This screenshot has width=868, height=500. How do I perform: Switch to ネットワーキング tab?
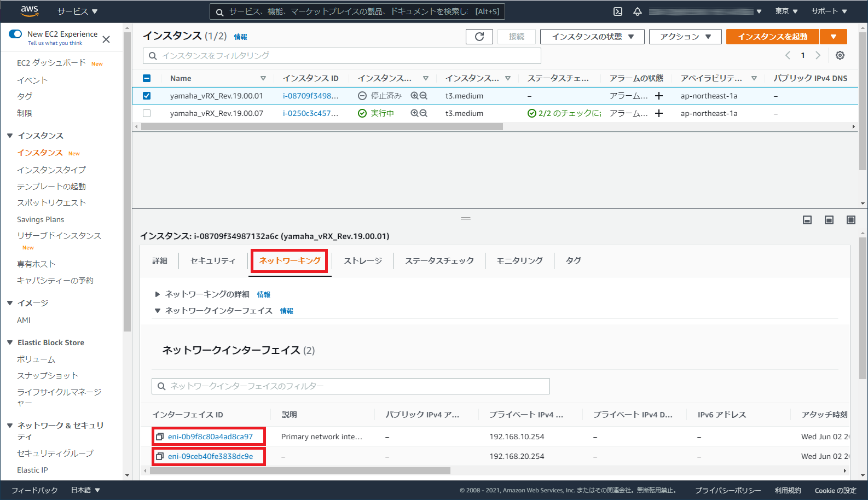coord(290,261)
